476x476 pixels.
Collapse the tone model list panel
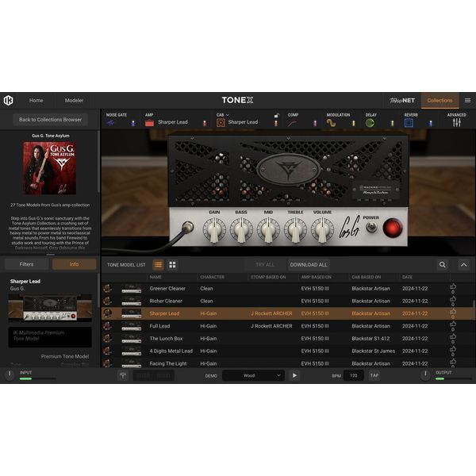point(463,265)
